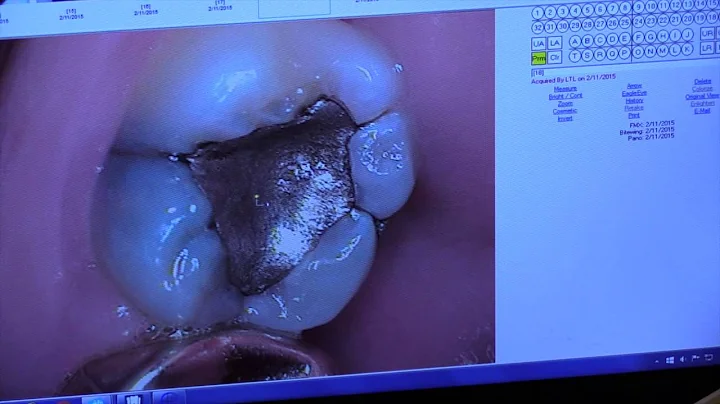The image size is (720, 404).
Task: Select tooth number 24 in the chart
Action: coord(638,22)
